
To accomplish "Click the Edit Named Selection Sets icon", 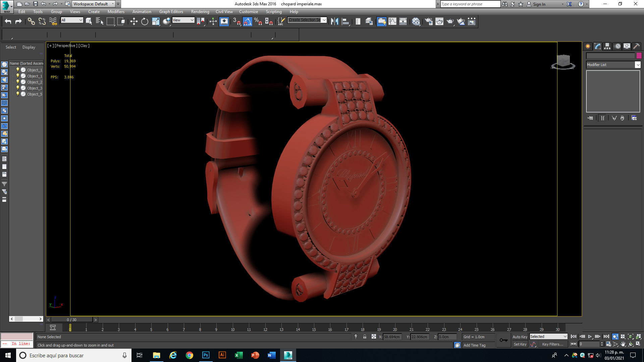I will pos(281,21).
